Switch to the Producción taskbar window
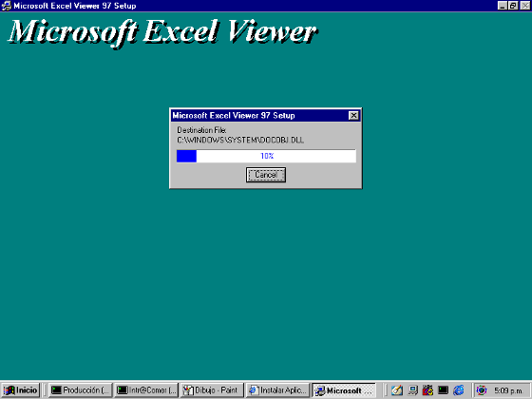This screenshot has height=399, width=532. (x=80, y=390)
